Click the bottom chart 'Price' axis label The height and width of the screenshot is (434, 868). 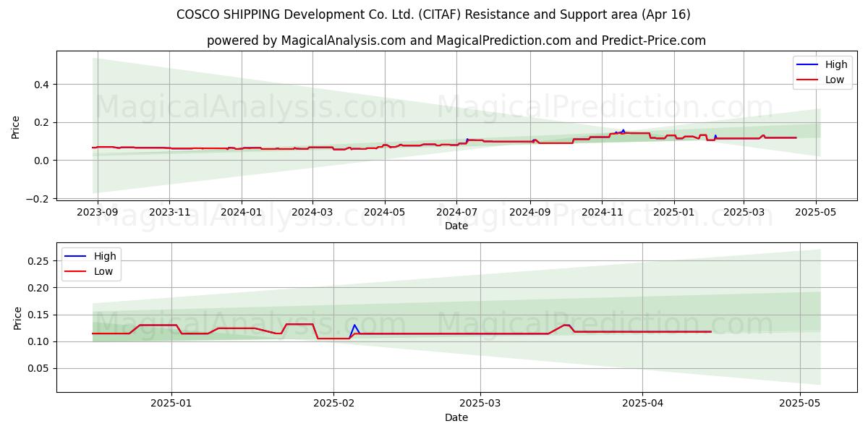point(18,318)
